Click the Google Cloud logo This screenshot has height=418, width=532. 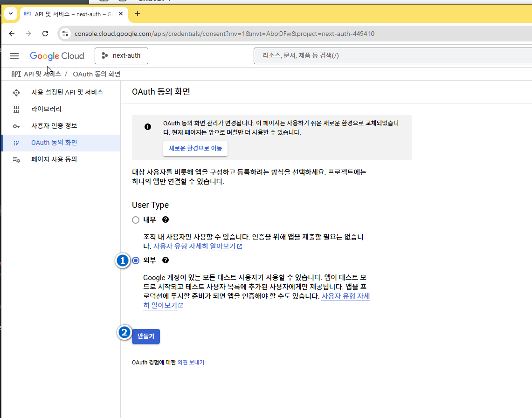click(57, 56)
